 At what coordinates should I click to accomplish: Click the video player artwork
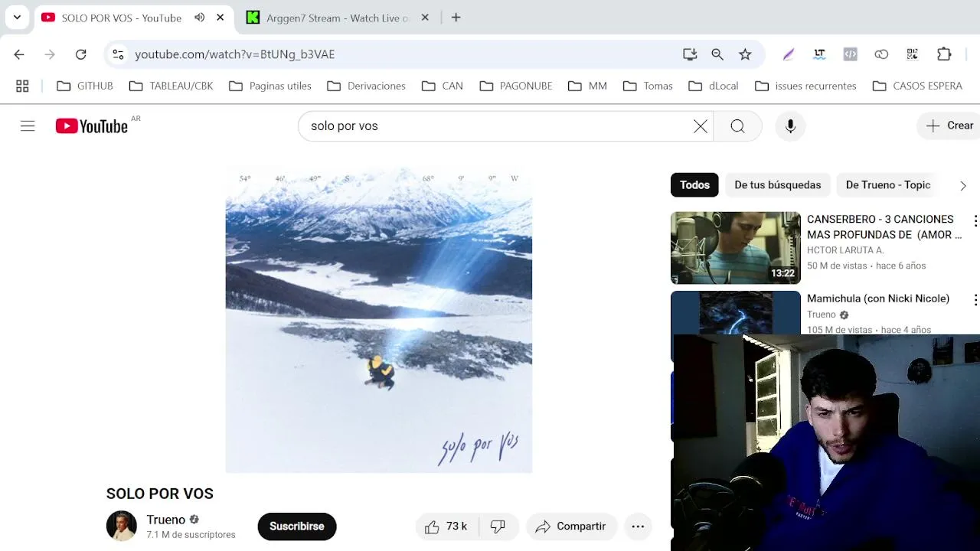[379, 320]
